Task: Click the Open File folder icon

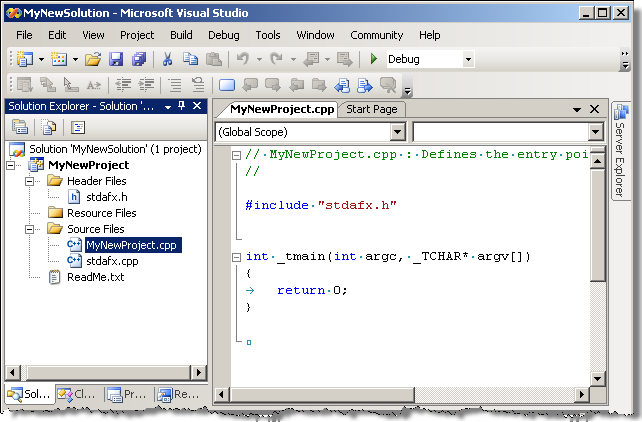Action: 93,59
